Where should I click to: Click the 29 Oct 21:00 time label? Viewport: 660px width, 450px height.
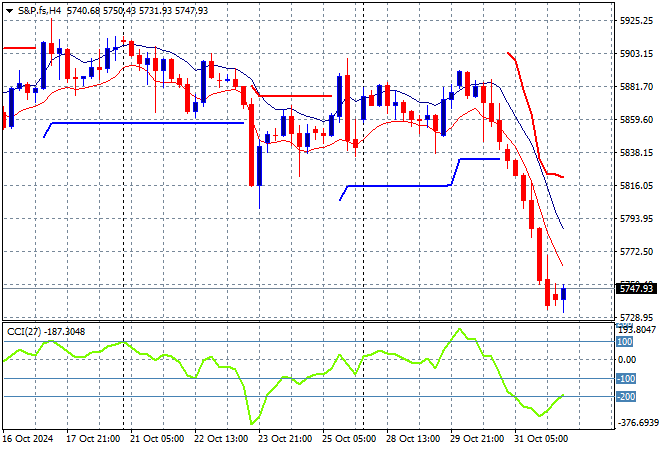[477, 439]
